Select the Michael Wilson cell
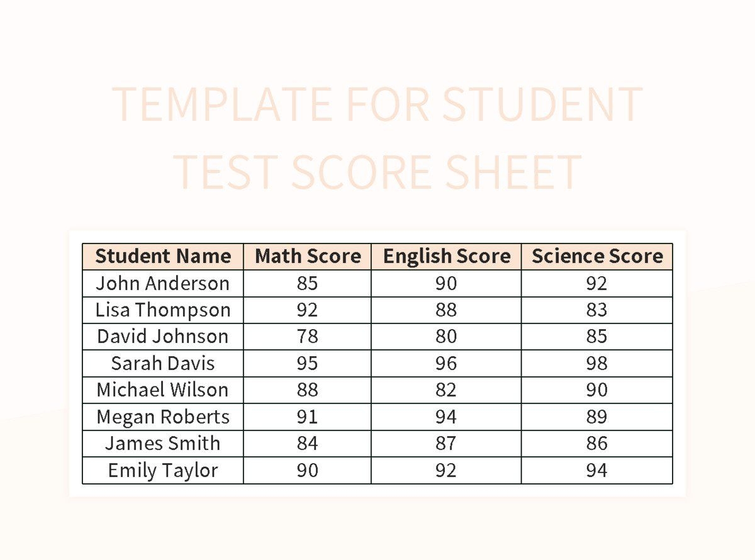755x560 pixels. pyautogui.click(x=163, y=390)
